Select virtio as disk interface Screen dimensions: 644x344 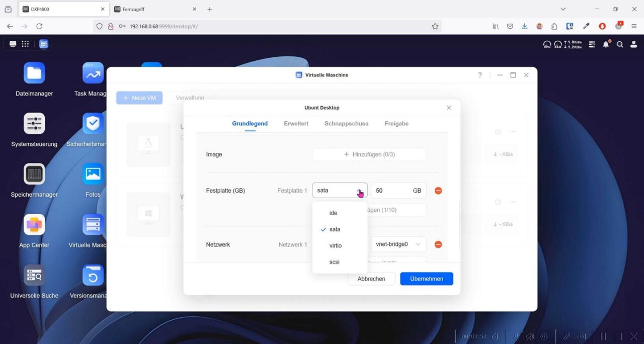tap(335, 246)
